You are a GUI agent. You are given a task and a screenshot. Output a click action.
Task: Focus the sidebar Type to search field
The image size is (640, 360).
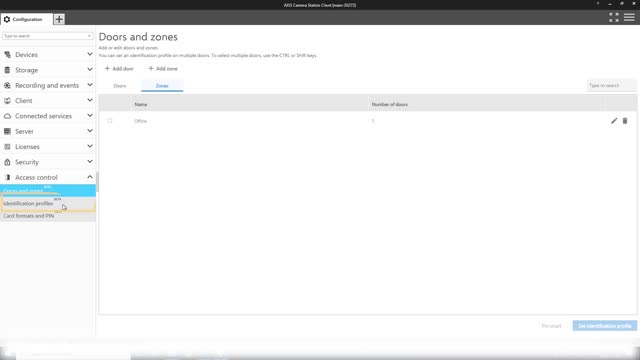click(47, 36)
